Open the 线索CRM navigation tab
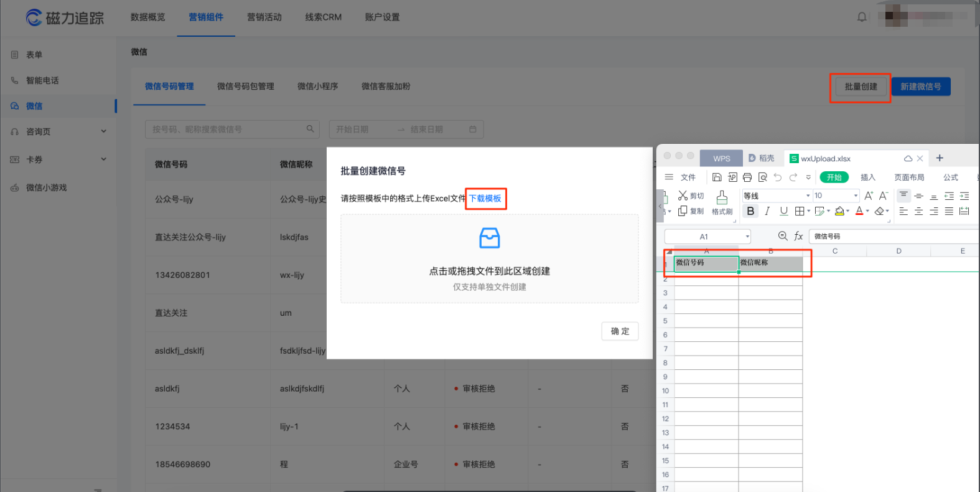Image resolution: width=980 pixels, height=492 pixels. [x=324, y=17]
